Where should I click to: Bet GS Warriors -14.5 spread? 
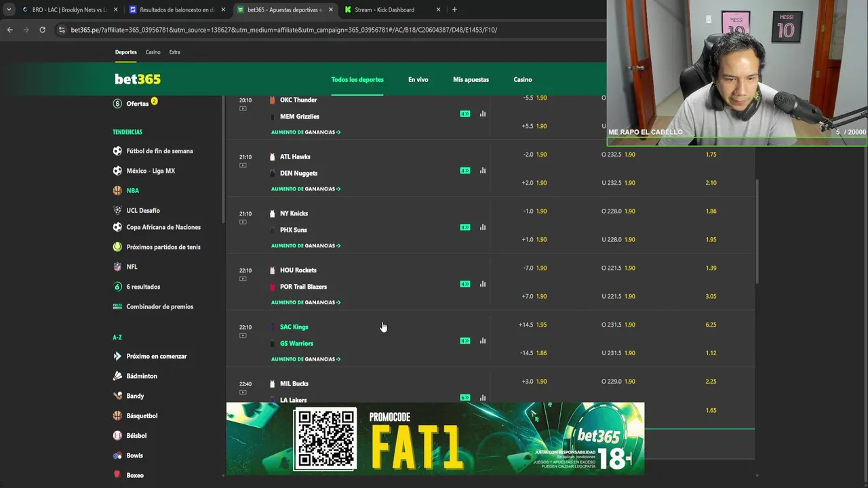pos(533,353)
